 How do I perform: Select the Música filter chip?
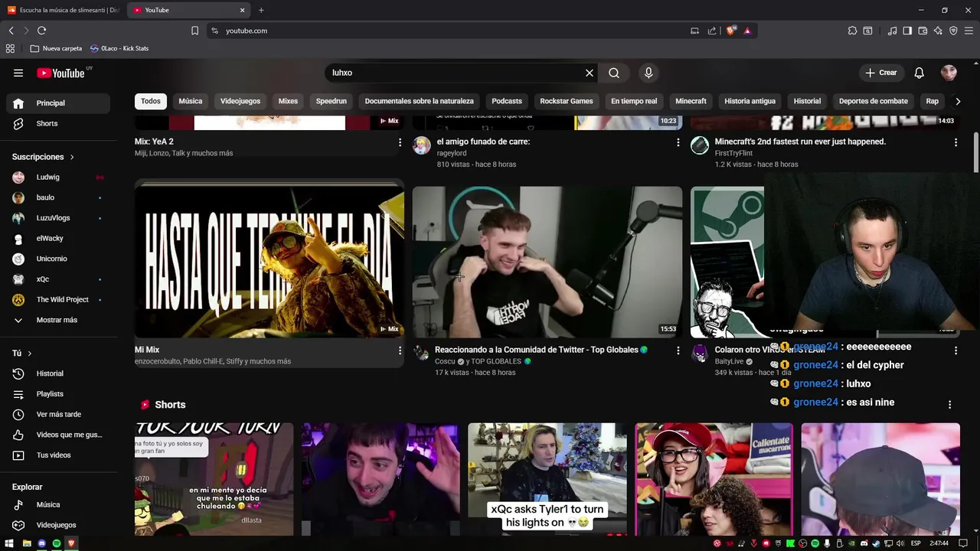coord(191,101)
